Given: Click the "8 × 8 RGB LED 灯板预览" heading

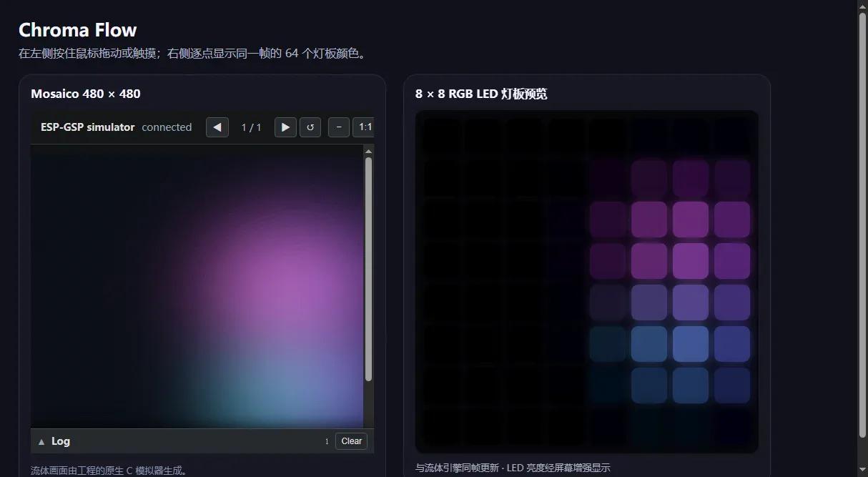Looking at the screenshot, I should (481, 94).
